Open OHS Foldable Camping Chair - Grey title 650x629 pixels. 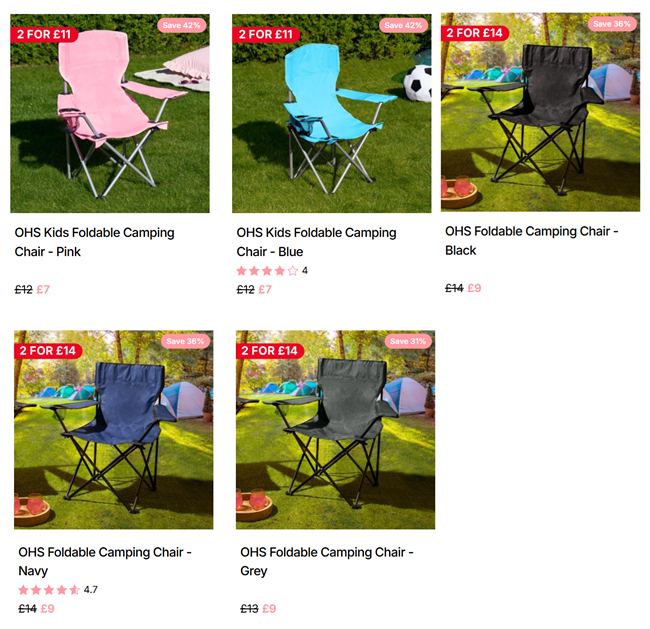tap(327, 561)
